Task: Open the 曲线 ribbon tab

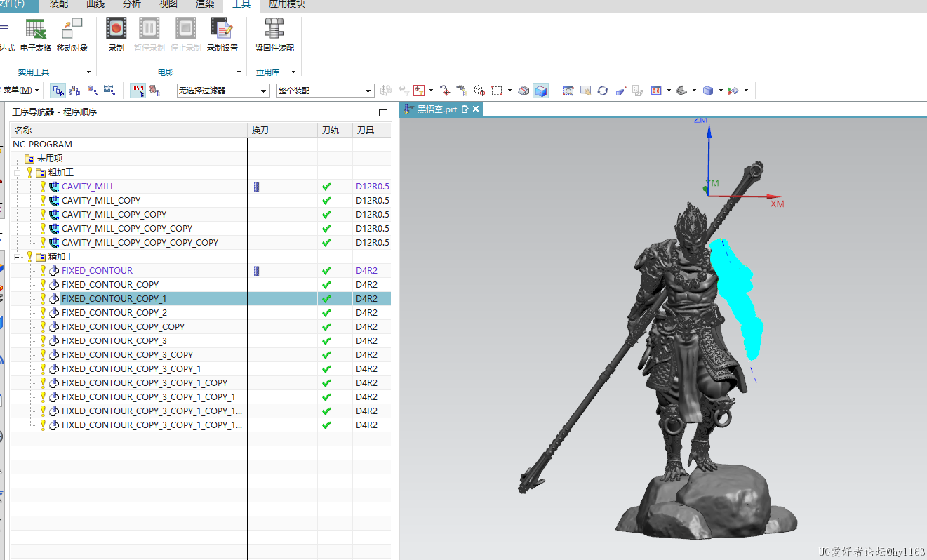Action: click(95, 5)
